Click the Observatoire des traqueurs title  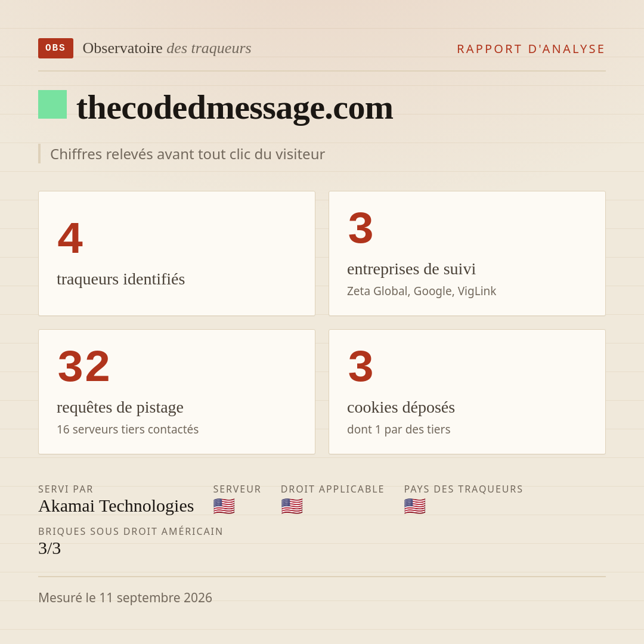(167, 48)
